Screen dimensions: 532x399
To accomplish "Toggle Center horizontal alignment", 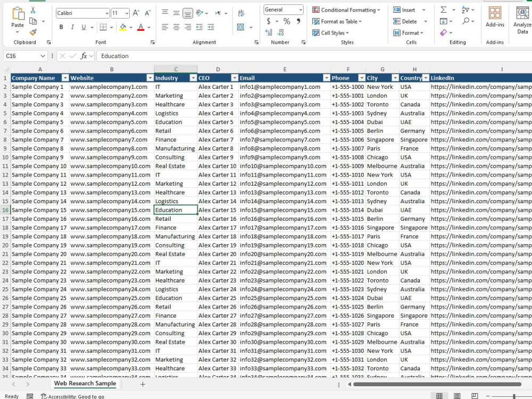I will [x=177, y=27].
